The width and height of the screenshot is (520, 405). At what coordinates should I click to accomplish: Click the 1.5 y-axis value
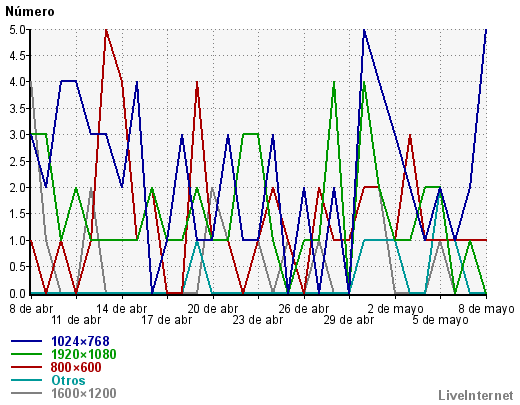pos(17,214)
